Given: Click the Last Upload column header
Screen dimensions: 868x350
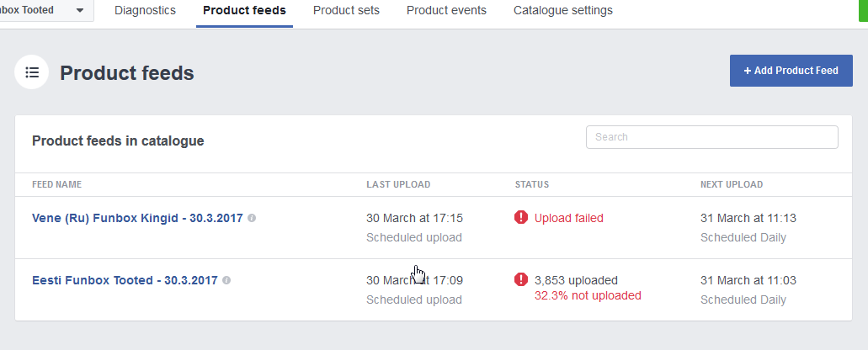Looking at the screenshot, I should click(x=398, y=184).
